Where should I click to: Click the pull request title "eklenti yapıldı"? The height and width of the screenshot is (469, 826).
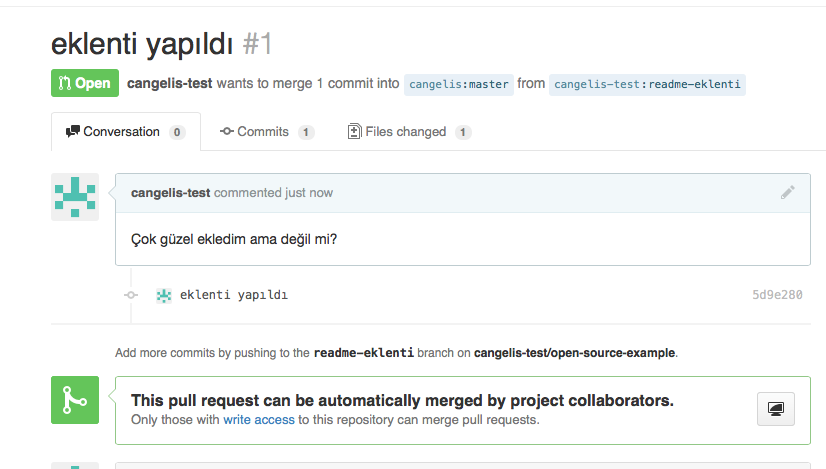142,44
